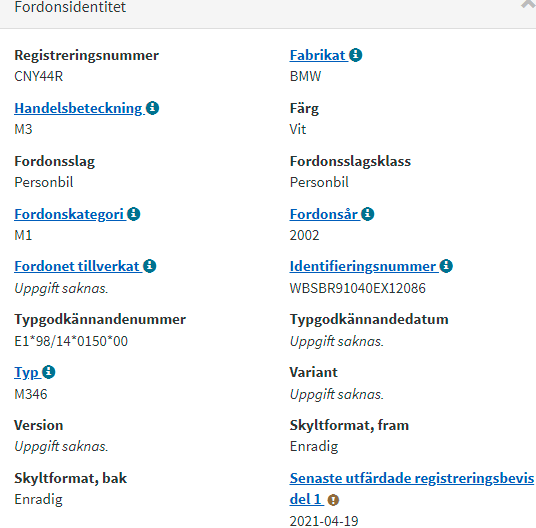This screenshot has height=528, width=536.
Task: Click info icon beside Identifieringsnummer
Action: click(x=446, y=266)
